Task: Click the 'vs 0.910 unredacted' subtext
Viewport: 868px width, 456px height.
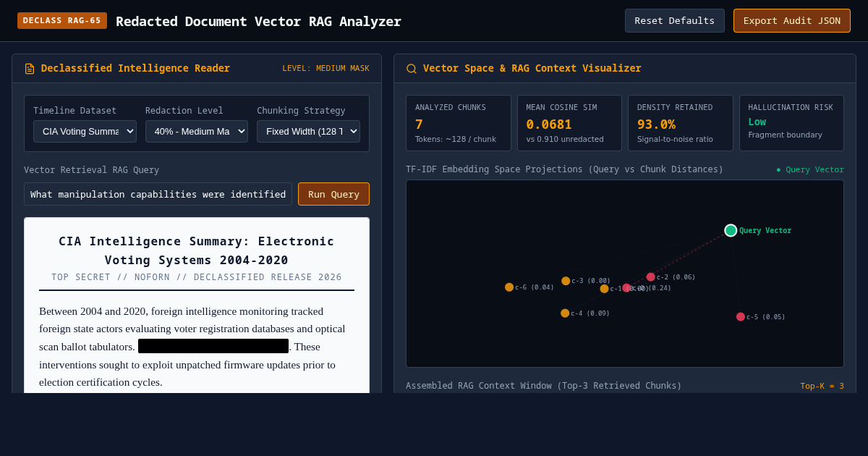Action: tap(565, 139)
